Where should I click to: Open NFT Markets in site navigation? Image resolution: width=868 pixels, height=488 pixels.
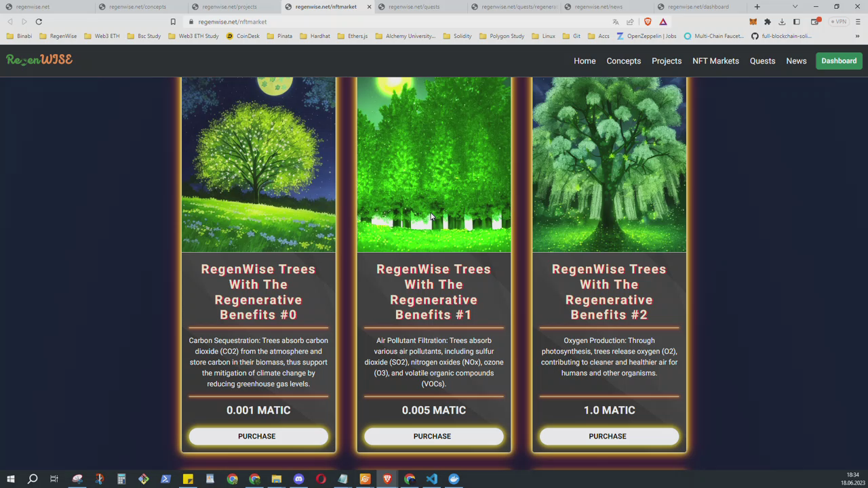pyautogui.click(x=715, y=61)
